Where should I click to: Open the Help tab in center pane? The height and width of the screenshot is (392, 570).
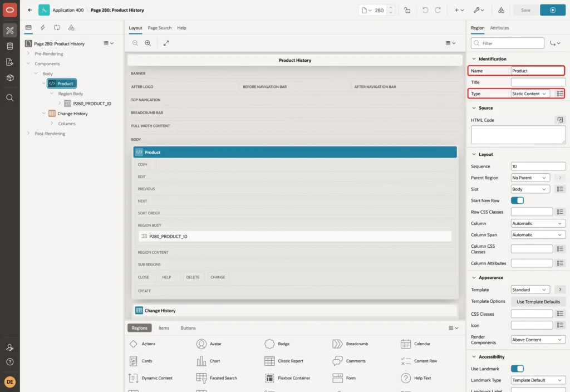(x=181, y=28)
